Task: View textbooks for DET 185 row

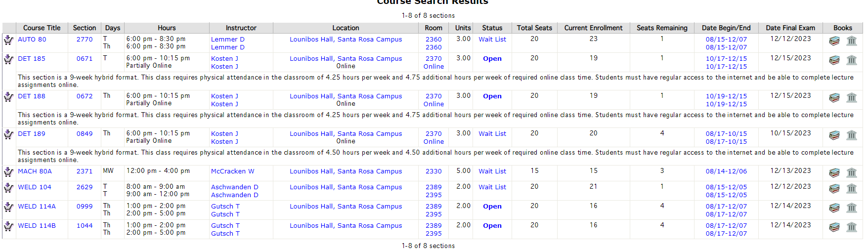Action: point(834,60)
